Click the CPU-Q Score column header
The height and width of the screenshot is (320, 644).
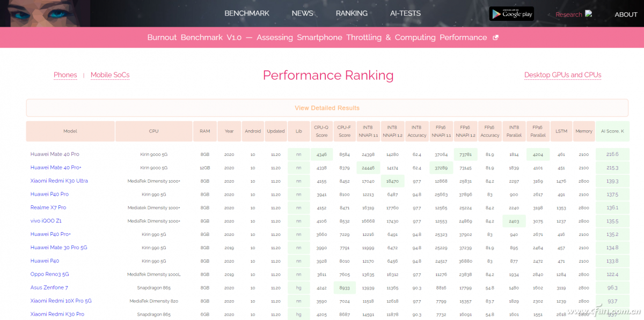(321, 131)
